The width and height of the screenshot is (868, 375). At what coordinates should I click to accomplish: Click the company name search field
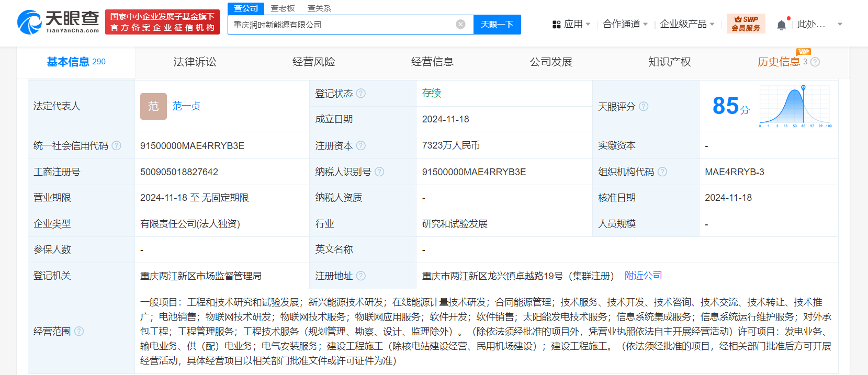click(x=340, y=25)
